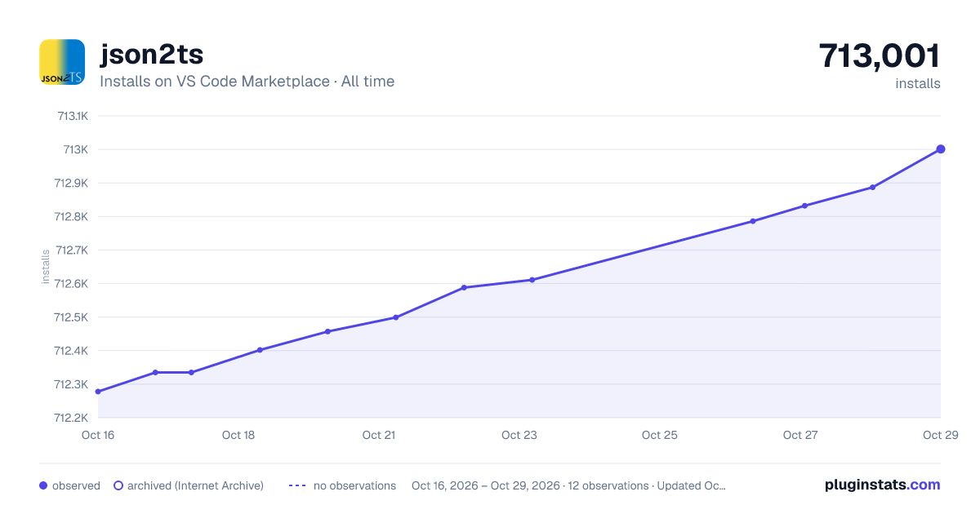Select the 'Installs on VS Code Marketplace · All time' subtitle
The image size is (980, 514).
247,82
